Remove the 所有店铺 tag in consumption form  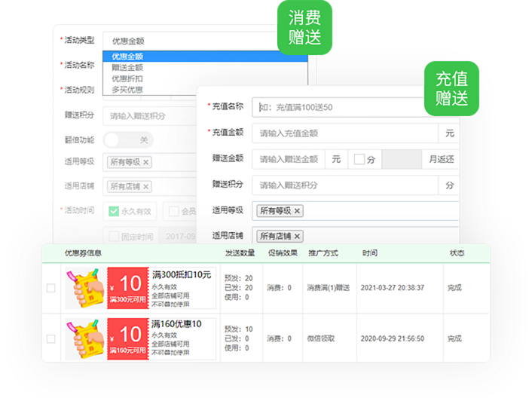pyautogui.click(x=146, y=186)
